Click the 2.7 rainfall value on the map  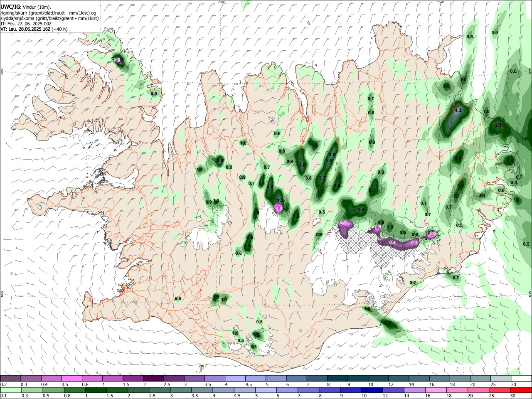[322, 178]
